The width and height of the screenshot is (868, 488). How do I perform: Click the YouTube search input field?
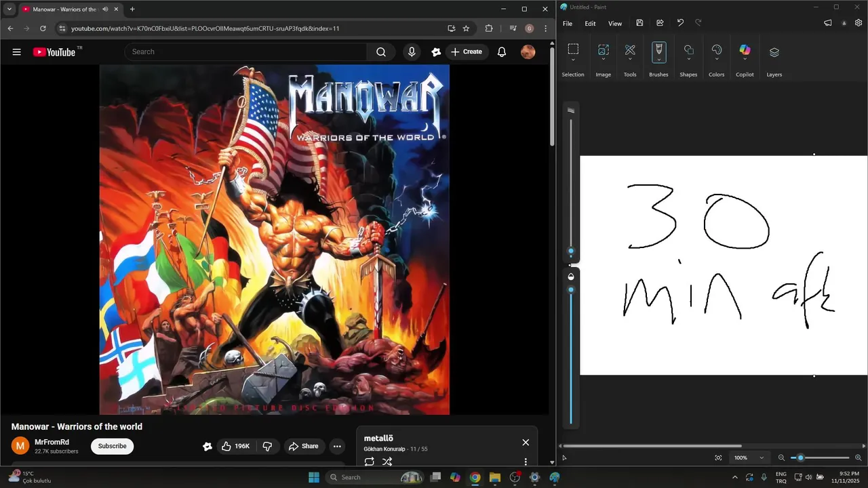point(245,52)
